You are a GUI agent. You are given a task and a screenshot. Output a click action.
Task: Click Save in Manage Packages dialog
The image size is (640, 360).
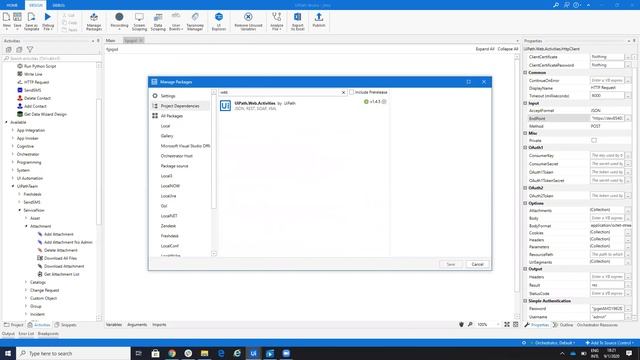(451, 264)
